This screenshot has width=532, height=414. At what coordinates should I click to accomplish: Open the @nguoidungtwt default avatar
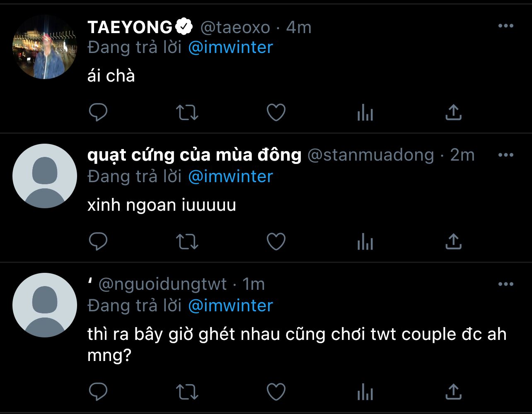point(45,305)
